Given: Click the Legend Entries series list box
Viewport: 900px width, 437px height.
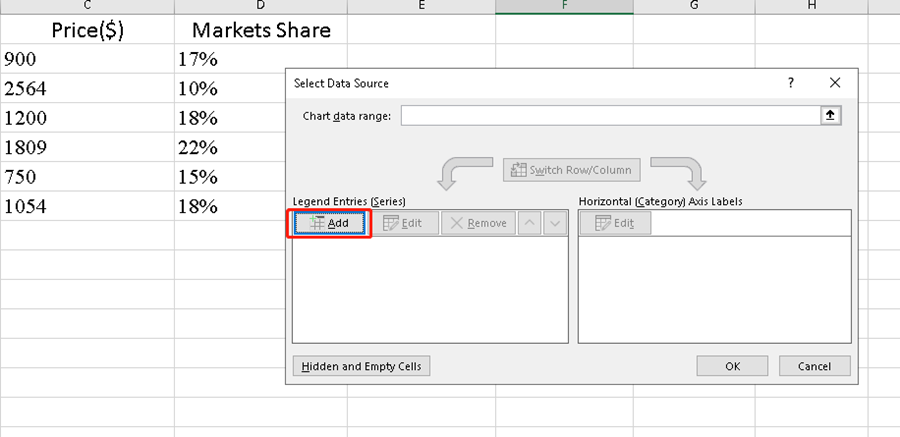Looking at the screenshot, I should [x=430, y=289].
